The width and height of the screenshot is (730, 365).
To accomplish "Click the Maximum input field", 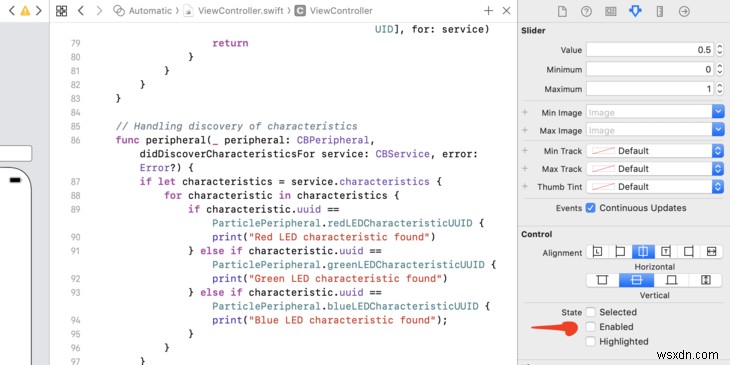I will (650, 89).
